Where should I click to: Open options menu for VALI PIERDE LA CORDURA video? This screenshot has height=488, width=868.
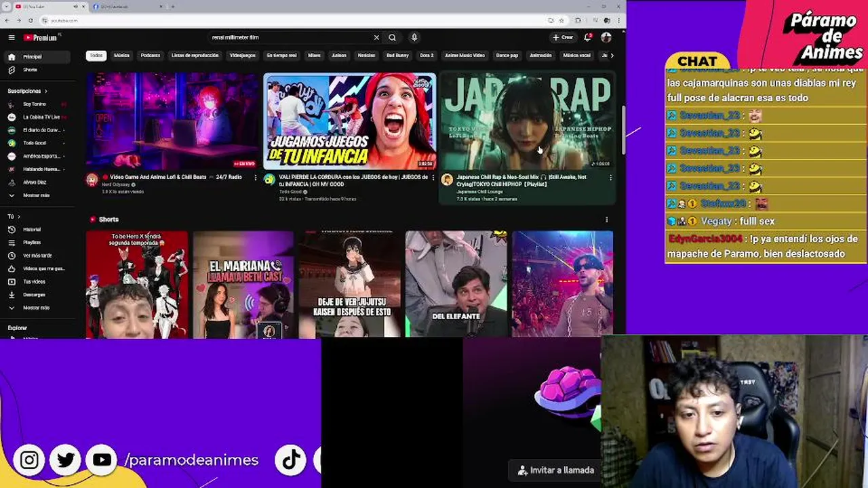(433, 178)
